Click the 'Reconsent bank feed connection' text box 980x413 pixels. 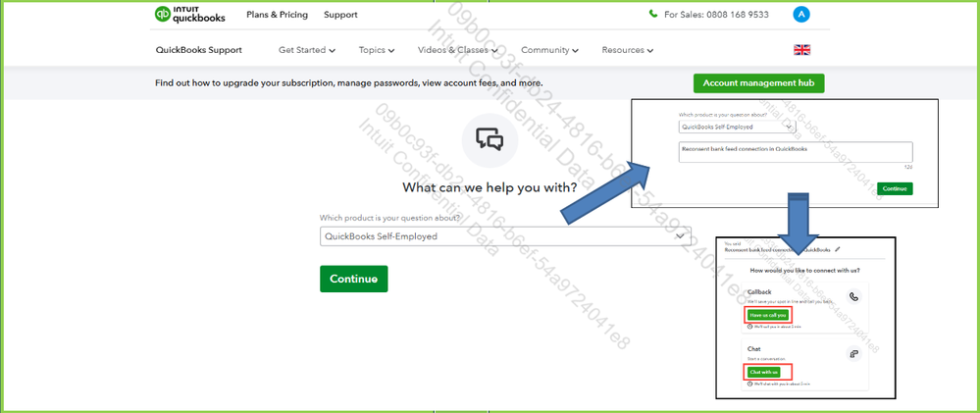coord(796,152)
